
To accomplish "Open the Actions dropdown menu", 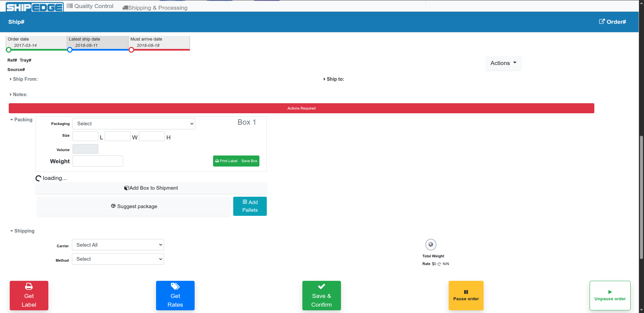I will click(503, 63).
